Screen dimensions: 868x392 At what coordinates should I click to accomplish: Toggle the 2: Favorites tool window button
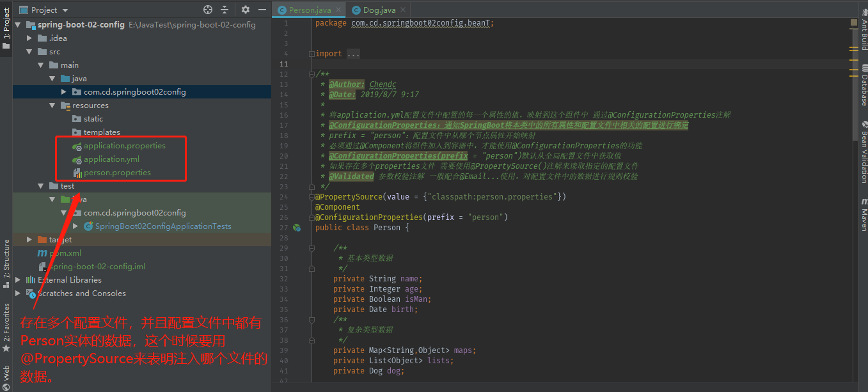pyautogui.click(x=6, y=327)
